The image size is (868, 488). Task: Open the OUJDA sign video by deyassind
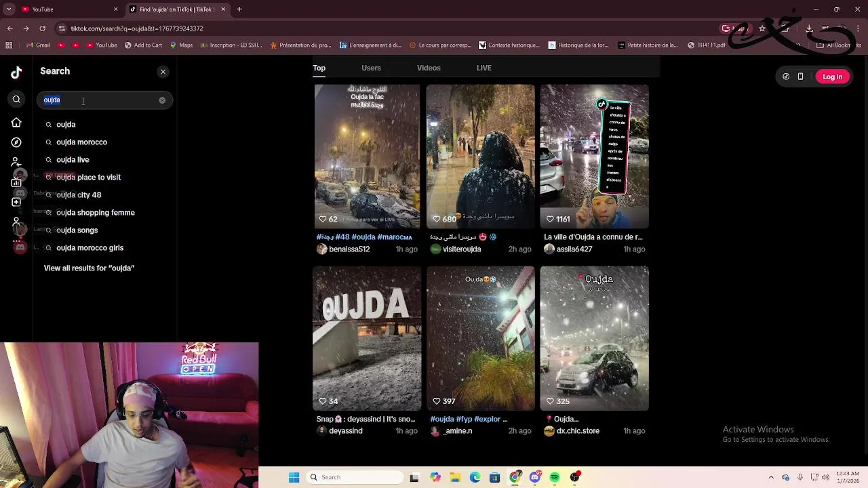[x=367, y=338]
